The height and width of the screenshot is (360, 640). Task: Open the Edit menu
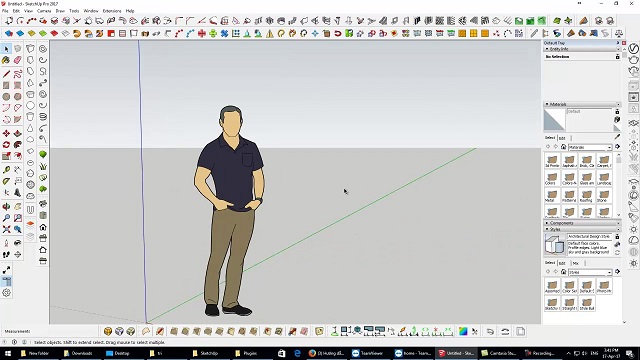(x=16, y=11)
